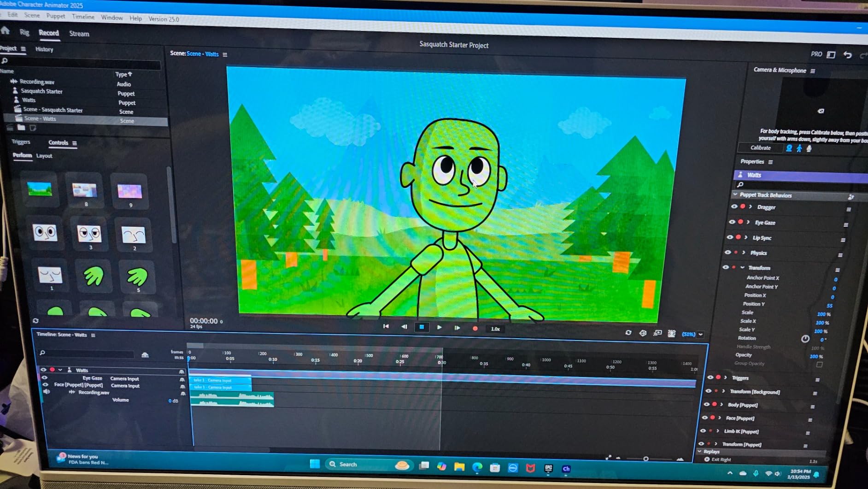
Task: Select the forest background trigger thumbnail
Action: click(x=40, y=189)
